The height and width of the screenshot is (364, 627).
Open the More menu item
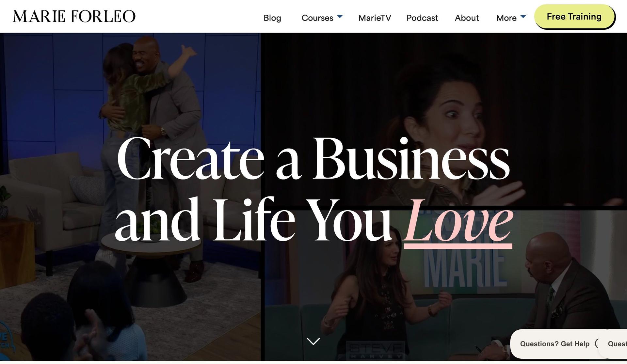tap(506, 18)
